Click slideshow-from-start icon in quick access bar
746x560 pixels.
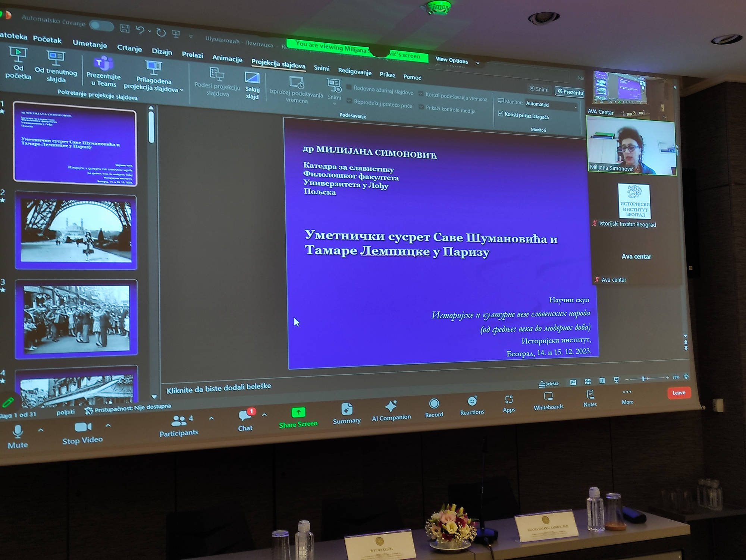176,34
